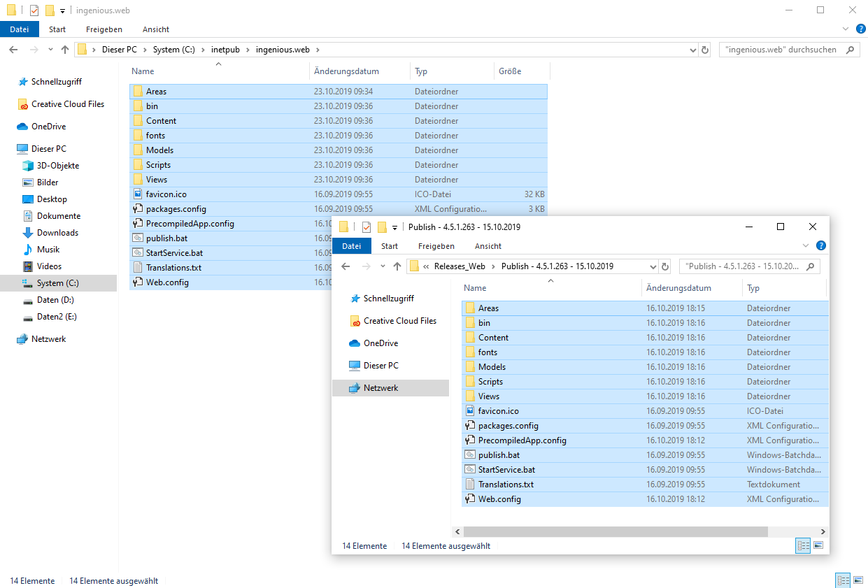Click properties checkmark icon in ingenious.web titlebar
Image resolution: width=868 pixels, height=588 pixels.
[x=35, y=10]
